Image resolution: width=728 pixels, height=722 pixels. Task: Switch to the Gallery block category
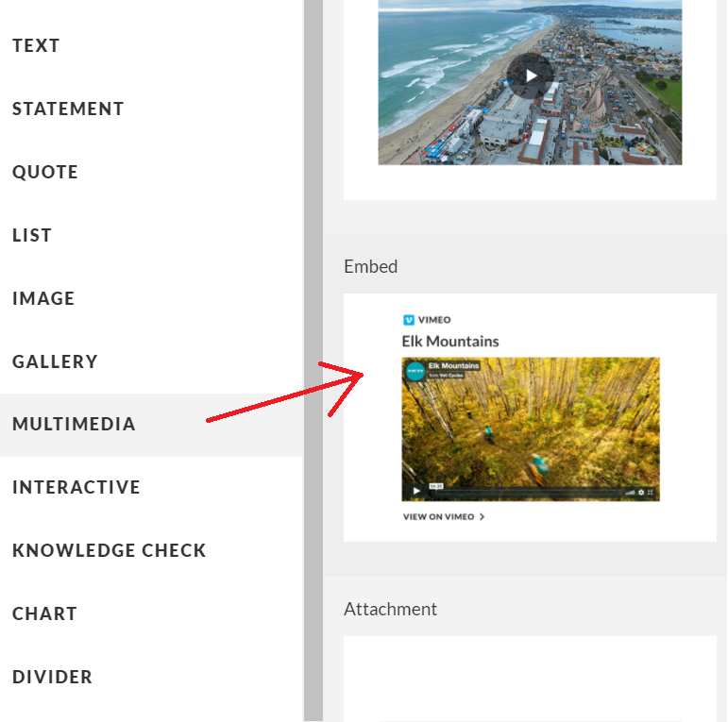tap(55, 361)
